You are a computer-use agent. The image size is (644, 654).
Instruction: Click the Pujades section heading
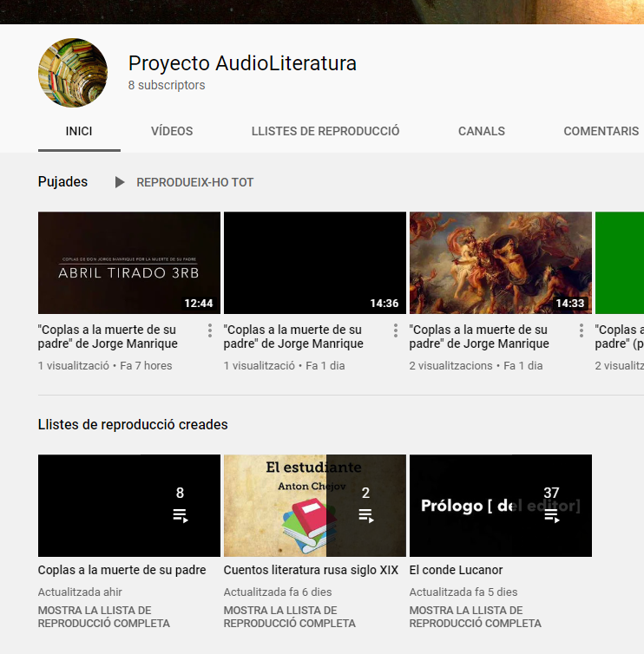coord(62,182)
